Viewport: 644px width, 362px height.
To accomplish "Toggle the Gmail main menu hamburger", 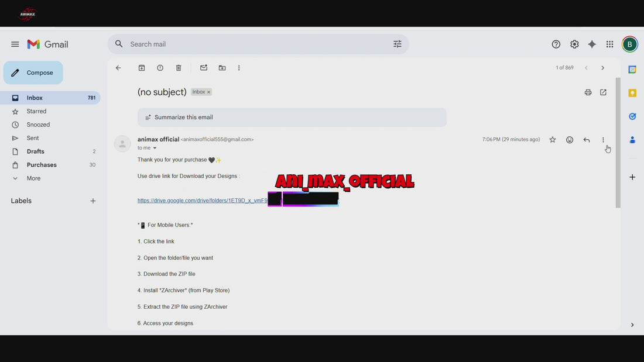I will click(15, 44).
